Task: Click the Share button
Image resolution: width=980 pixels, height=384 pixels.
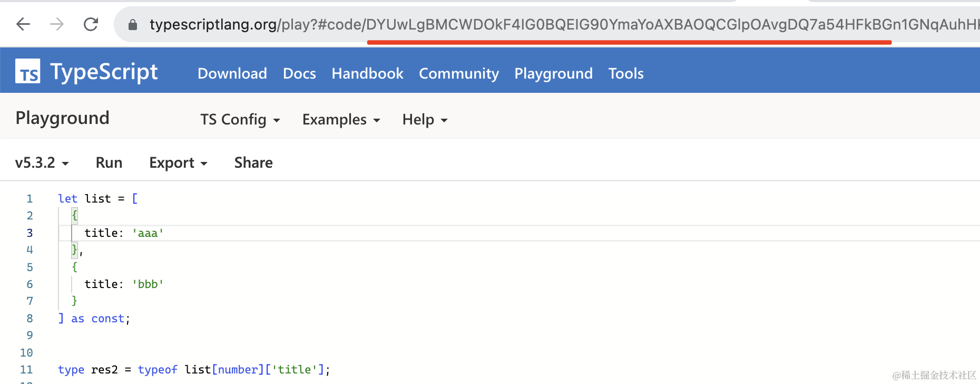Action: (x=253, y=162)
